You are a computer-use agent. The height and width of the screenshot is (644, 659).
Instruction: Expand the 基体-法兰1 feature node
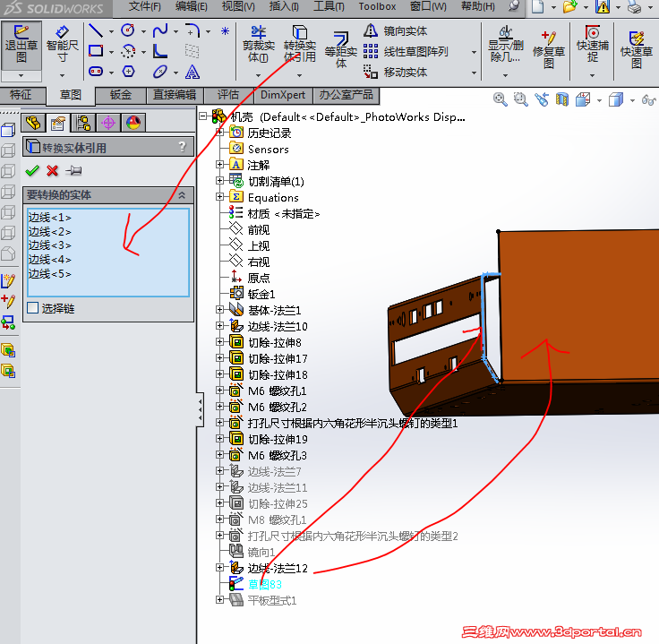(x=219, y=309)
